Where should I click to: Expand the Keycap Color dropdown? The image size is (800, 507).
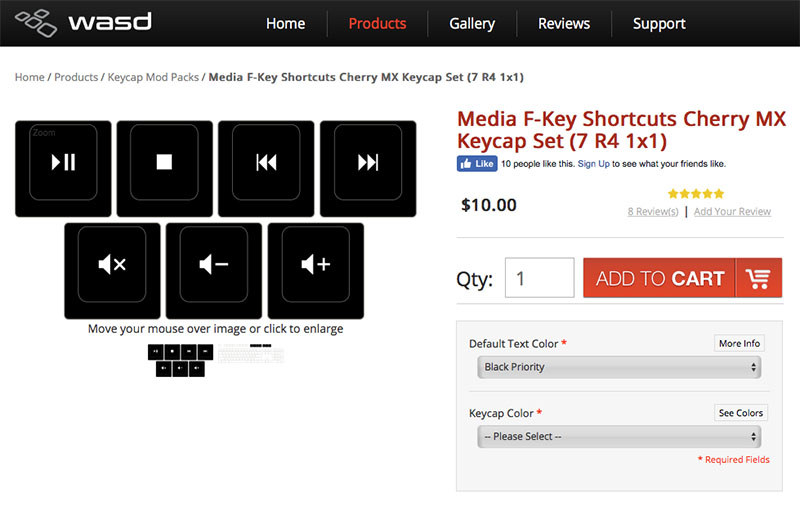pos(619,437)
